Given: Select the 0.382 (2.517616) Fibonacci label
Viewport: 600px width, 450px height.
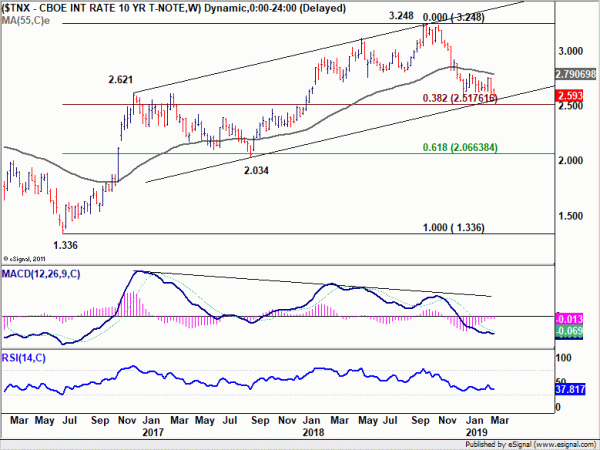Looking at the screenshot, I should pyautogui.click(x=460, y=98).
